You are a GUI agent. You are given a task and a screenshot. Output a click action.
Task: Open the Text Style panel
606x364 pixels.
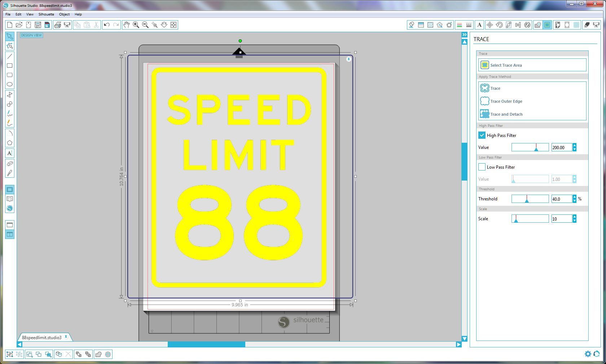pyautogui.click(x=479, y=25)
